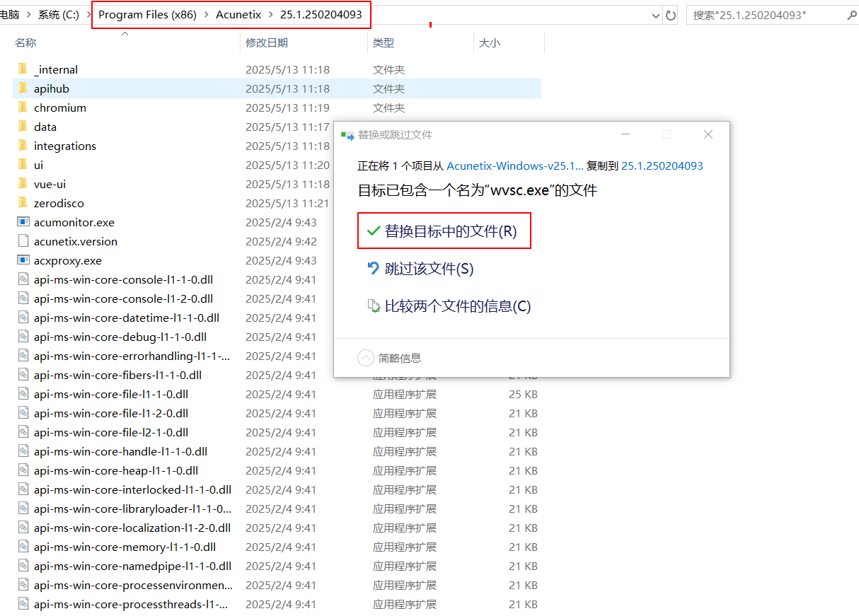859x616 pixels.
Task: Click the _internal folder icon
Action: pyautogui.click(x=23, y=69)
